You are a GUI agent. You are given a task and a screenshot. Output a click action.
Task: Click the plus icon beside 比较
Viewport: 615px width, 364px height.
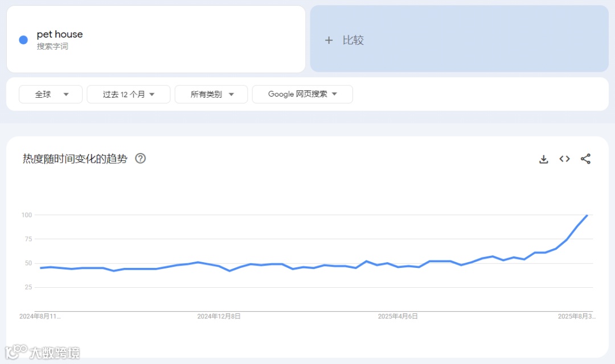(329, 40)
